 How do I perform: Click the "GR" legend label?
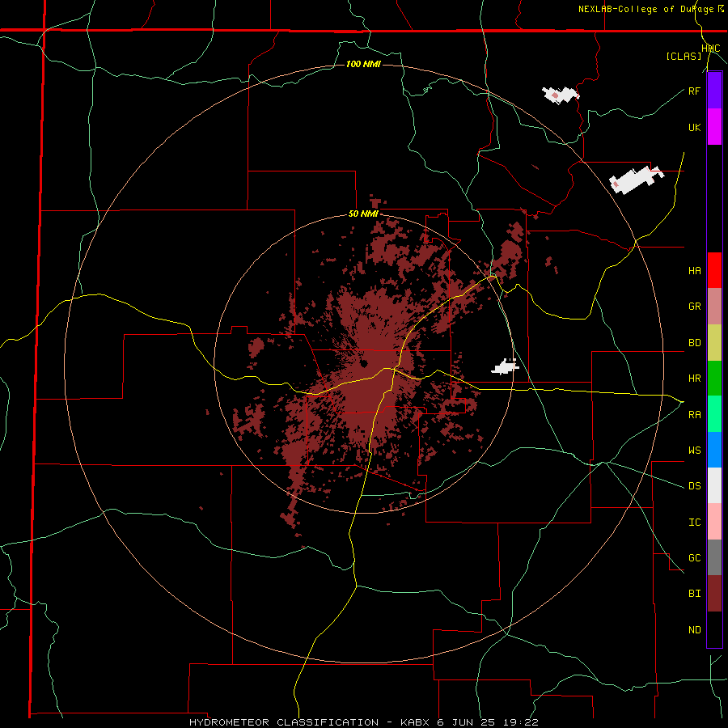point(694,307)
